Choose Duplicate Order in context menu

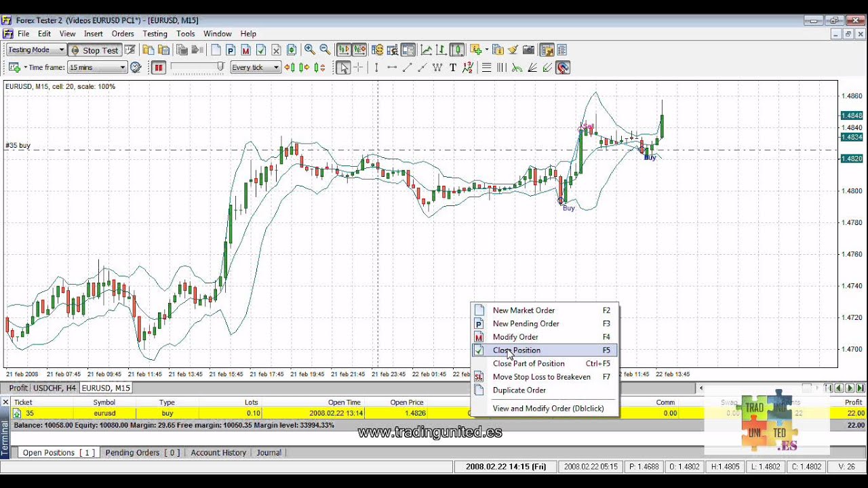[545, 390]
